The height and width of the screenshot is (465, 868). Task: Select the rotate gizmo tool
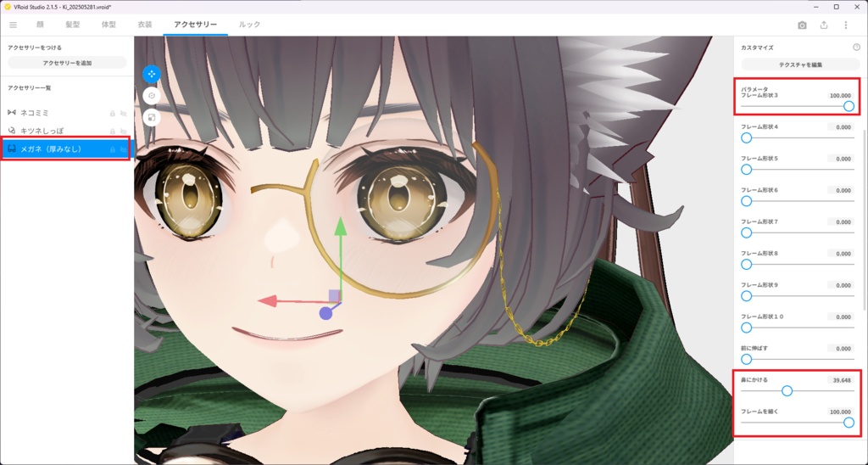tap(152, 96)
